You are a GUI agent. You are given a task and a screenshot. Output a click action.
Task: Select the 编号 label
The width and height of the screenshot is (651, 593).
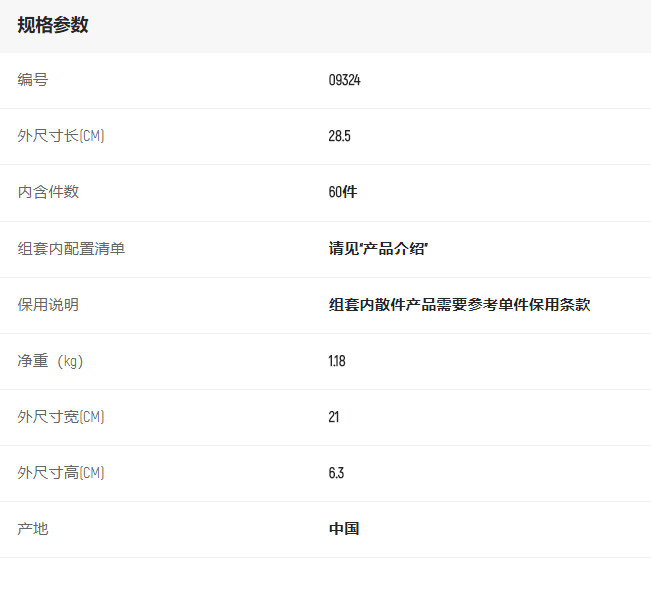(x=32, y=80)
